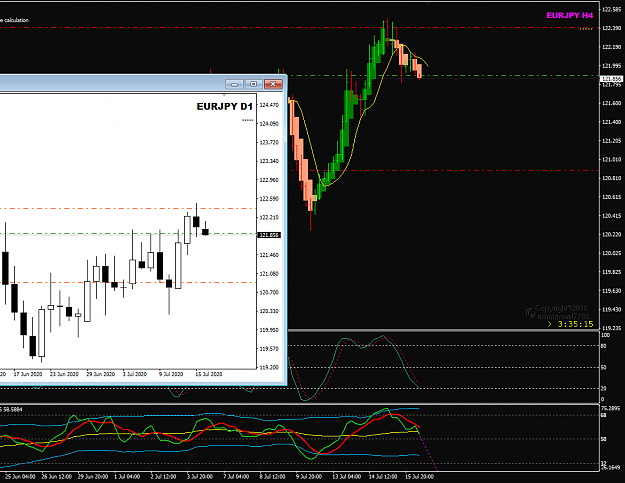Maximize the EURJPY D1 chart window

(x=253, y=84)
